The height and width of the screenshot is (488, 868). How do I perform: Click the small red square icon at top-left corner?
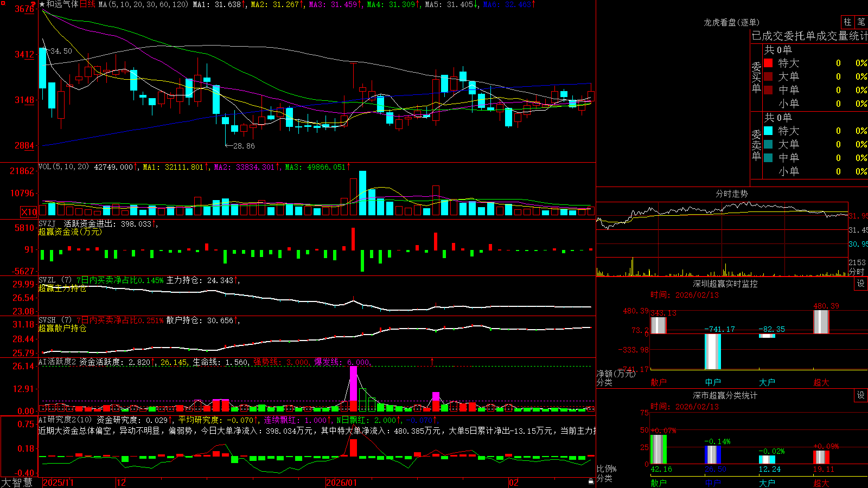point(3,3)
